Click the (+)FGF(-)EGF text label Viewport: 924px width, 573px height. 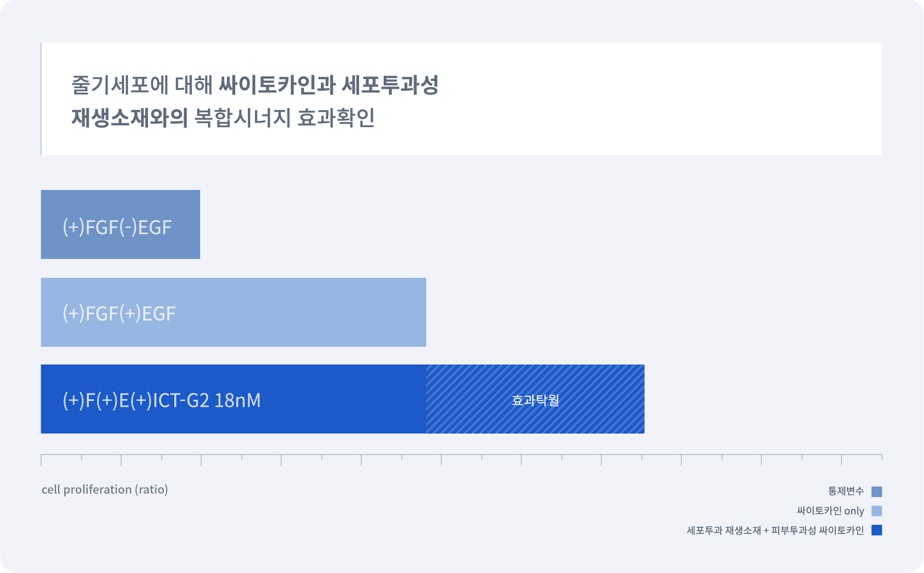tap(117, 227)
